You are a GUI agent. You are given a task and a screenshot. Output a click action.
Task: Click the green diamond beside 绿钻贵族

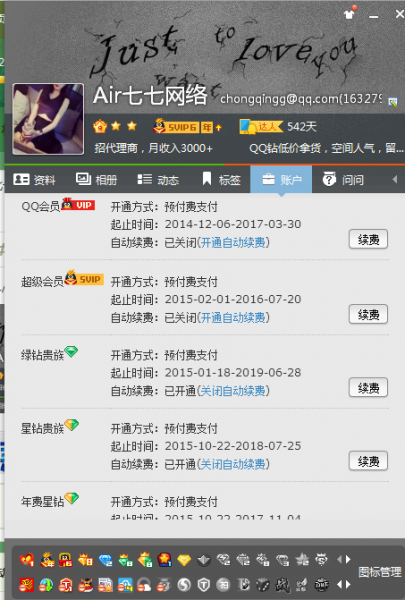[x=71, y=351]
